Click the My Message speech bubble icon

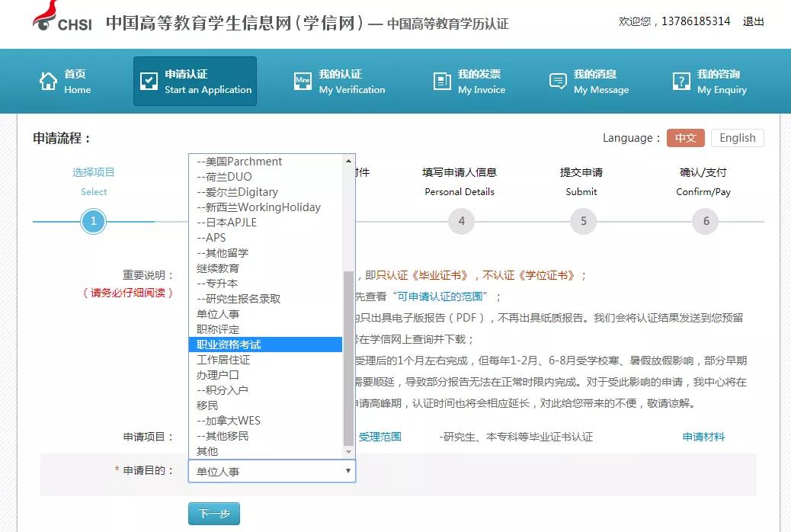[556, 79]
